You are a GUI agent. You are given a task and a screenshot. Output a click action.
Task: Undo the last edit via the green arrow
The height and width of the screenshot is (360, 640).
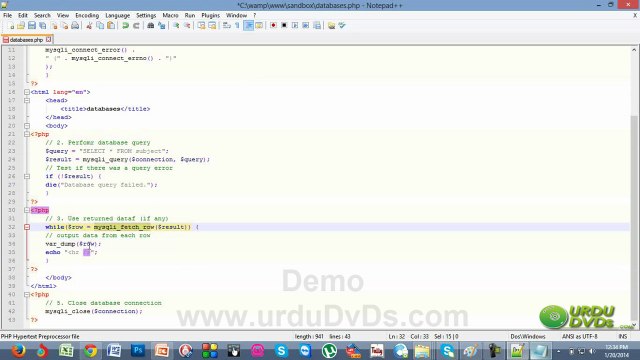pyautogui.click(x=125, y=26)
